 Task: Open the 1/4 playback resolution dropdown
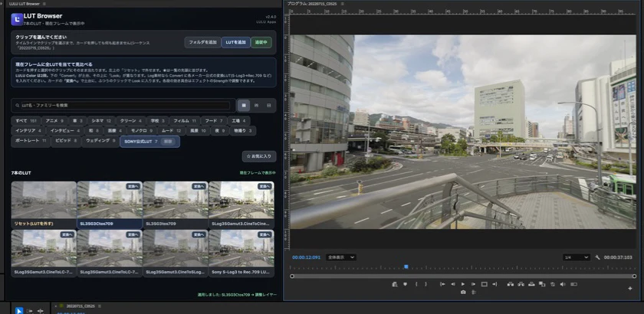point(577,257)
